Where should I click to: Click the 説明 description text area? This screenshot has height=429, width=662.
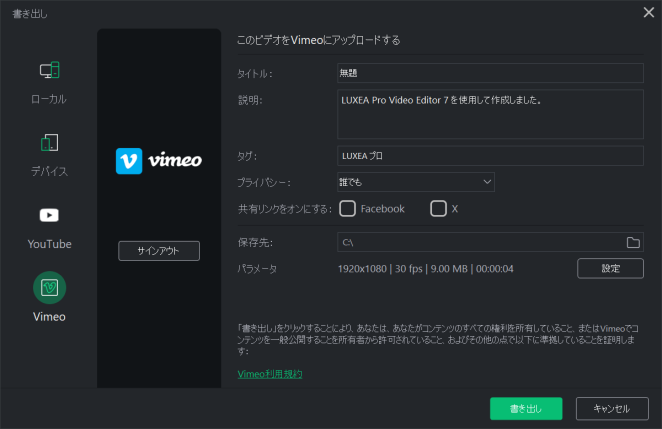490,114
